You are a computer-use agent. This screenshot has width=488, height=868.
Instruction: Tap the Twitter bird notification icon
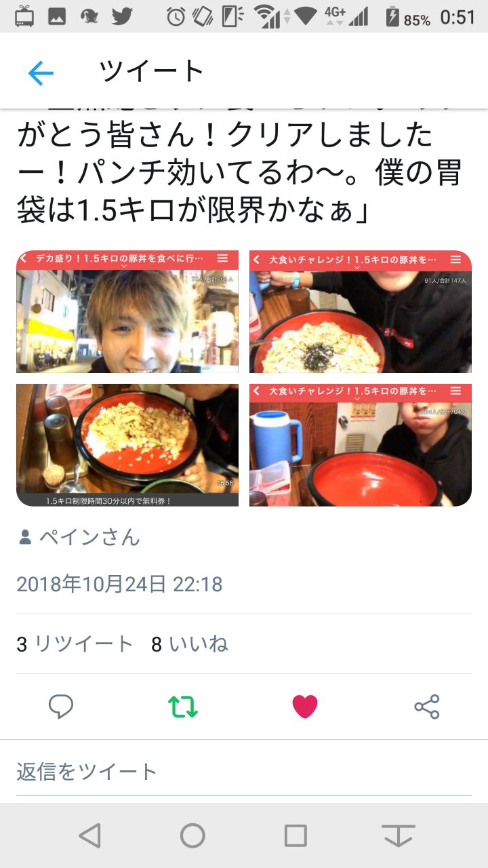(122, 16)
